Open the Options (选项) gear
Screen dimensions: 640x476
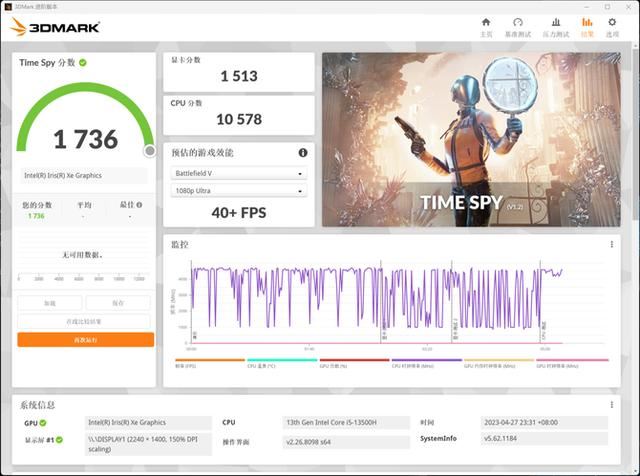coord(612,27)
